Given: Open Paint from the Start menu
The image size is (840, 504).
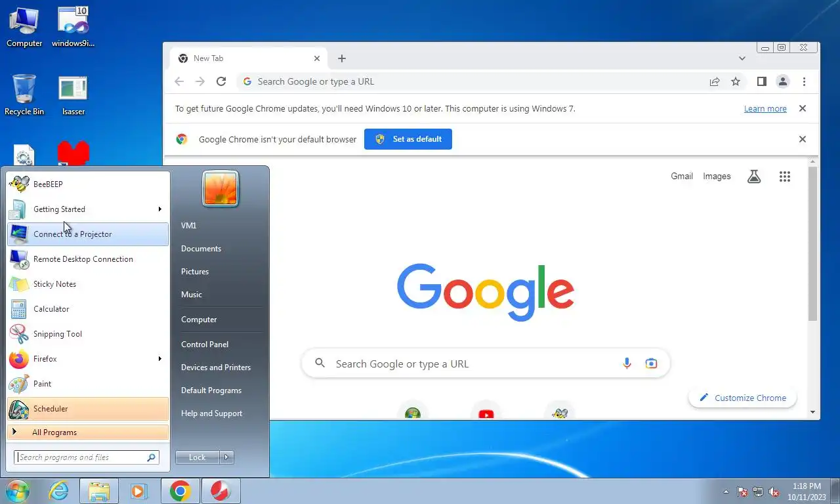Looking at the screenshot, I should coord(88,384).
